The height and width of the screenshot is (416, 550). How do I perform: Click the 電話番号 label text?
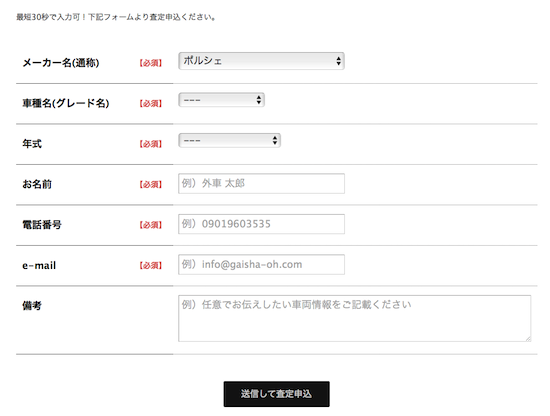[x=42, y=225]
